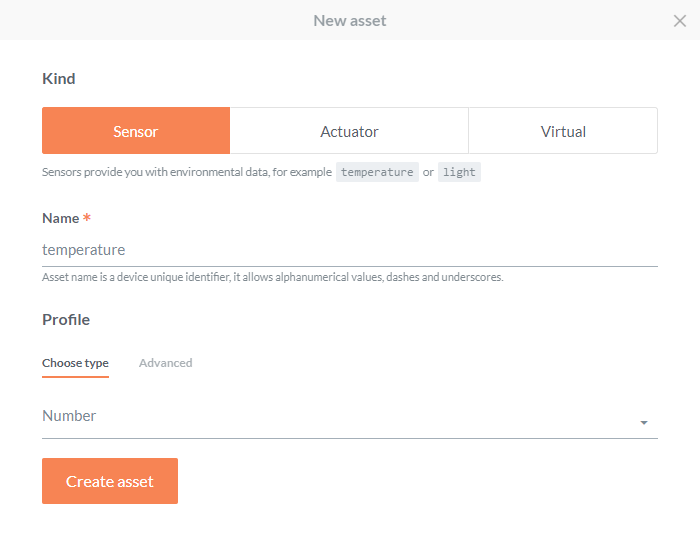Switch to the Choose type tab
This screenshot has height=534, width=700.
click(75, 363)
